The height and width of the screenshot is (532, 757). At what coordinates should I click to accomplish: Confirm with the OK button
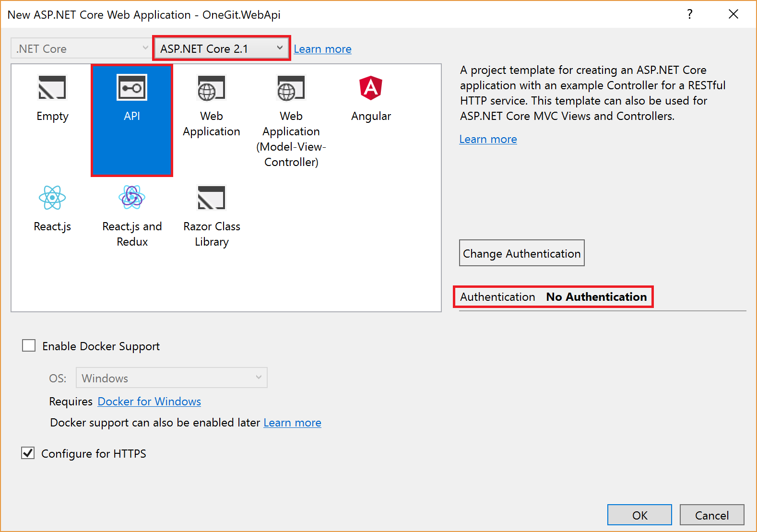click(x=639, y=515)
